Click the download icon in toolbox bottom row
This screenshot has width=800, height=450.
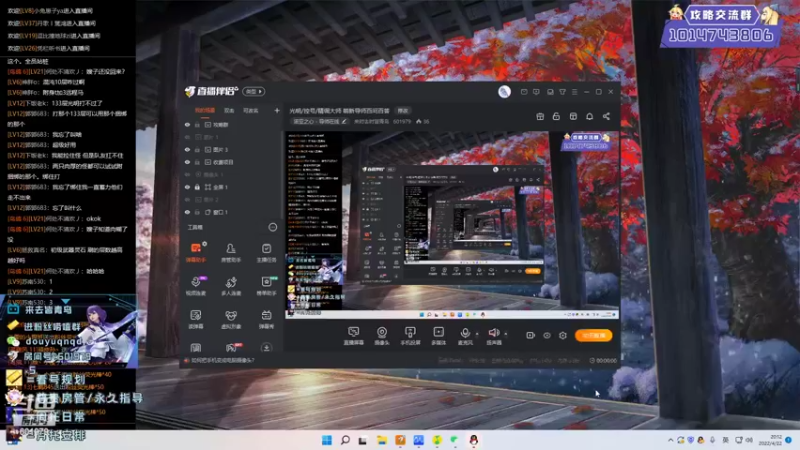(x=266, y=348)
